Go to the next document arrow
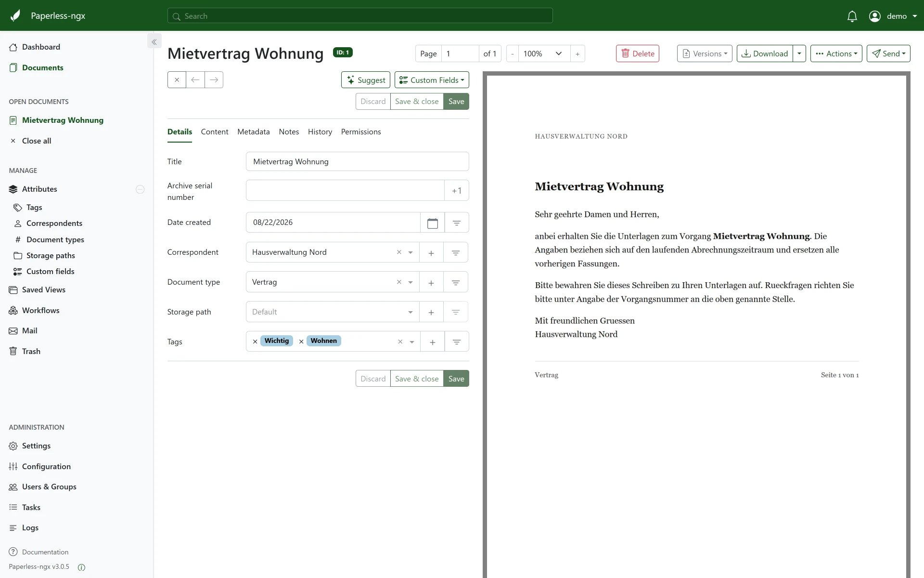 (x=214, y=80)
